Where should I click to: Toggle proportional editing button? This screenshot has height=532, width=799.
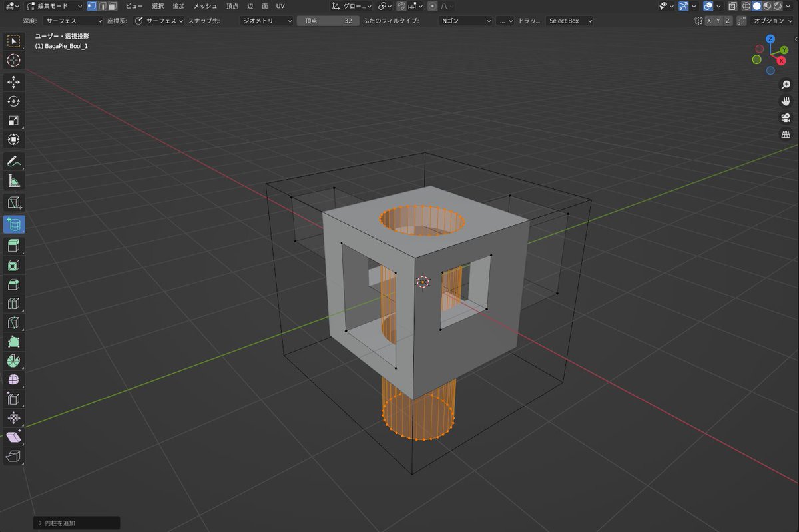coord(433,6)
